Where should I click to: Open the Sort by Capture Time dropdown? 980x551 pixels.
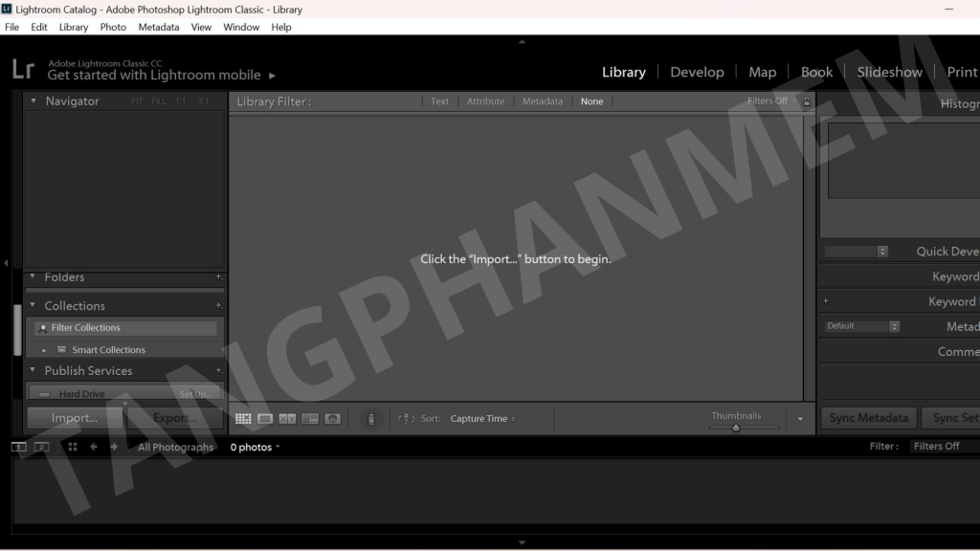click(482, 419)
